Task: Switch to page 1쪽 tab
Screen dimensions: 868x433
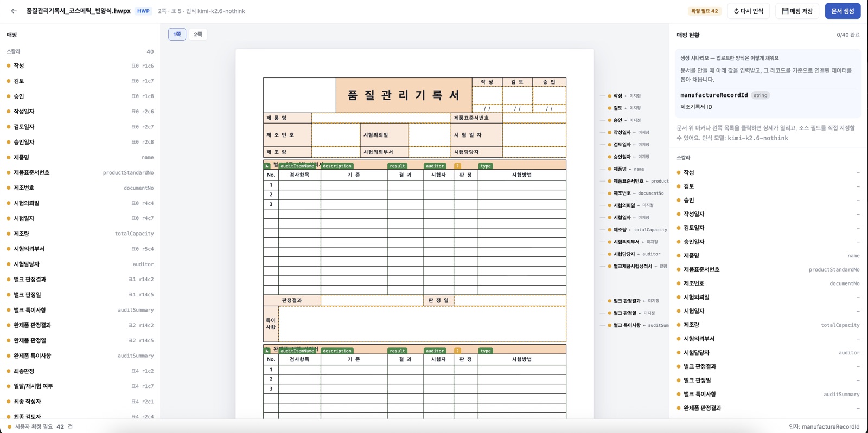Action: 177,34
